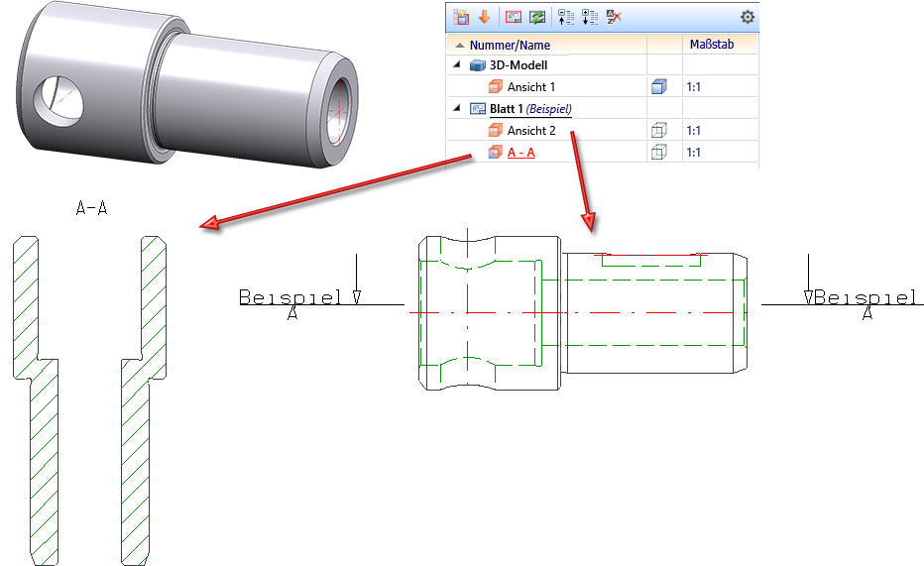Select Ansicht 2 in view list
Image resolution: width=924 pixels, height=566 pixels.
[530, 131]
